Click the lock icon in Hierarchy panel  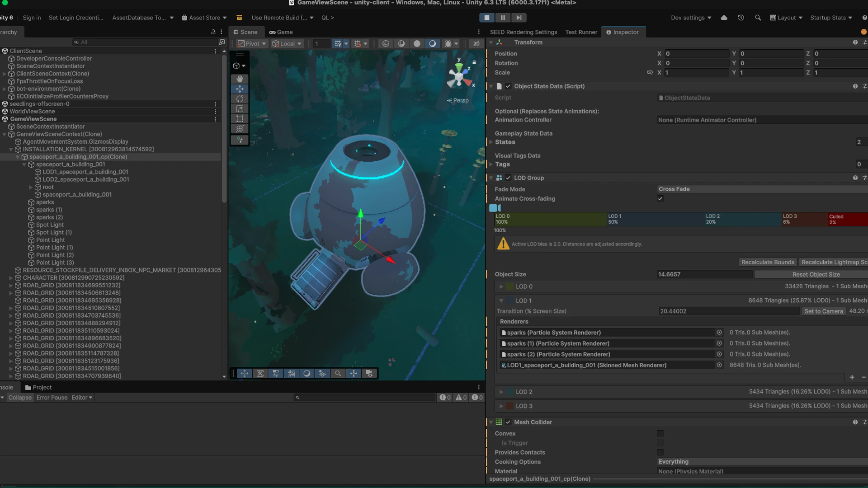pyautogui.click(x=213, y=32)
